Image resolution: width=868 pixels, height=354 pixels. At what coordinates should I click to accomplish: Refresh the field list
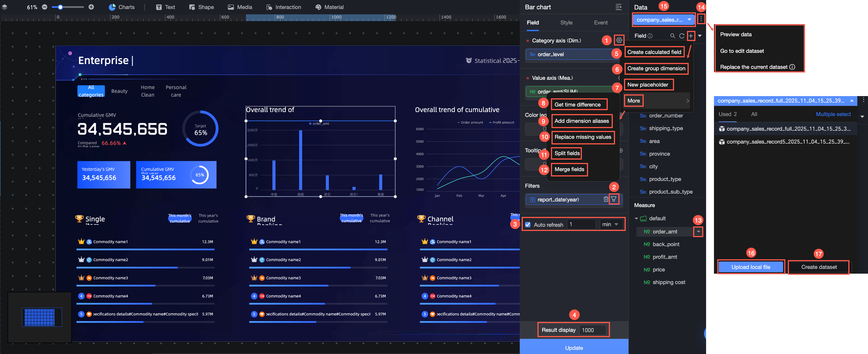(682, 36)
